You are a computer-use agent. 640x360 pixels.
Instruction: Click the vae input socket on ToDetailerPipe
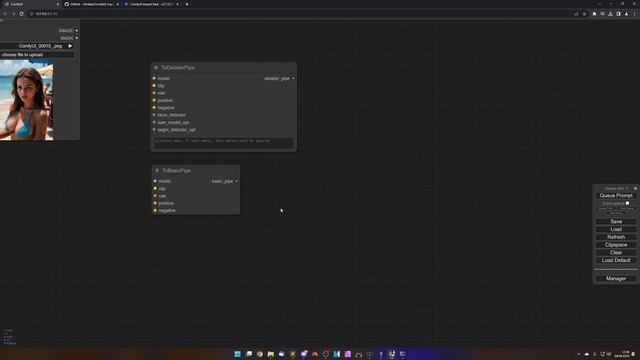pos(154,93)
